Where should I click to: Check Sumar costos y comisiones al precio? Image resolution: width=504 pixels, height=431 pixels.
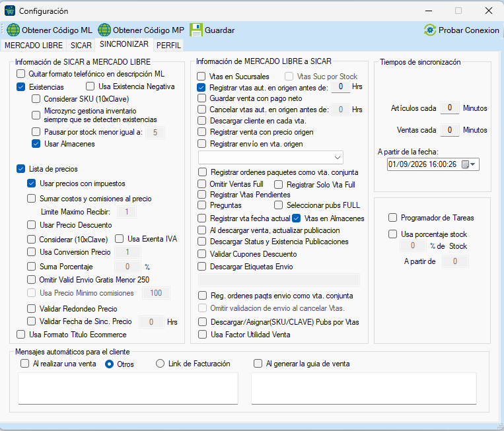click(32, 199)
